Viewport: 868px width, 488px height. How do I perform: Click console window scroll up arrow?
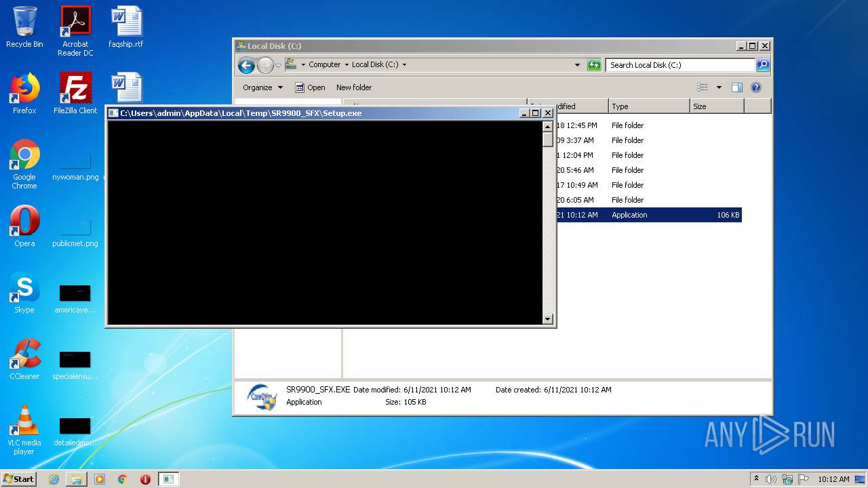(x=548, y=127)
